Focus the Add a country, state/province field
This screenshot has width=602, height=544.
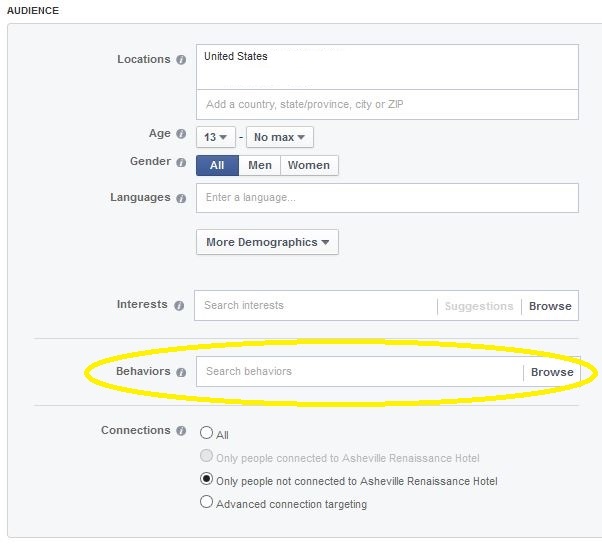387,104
